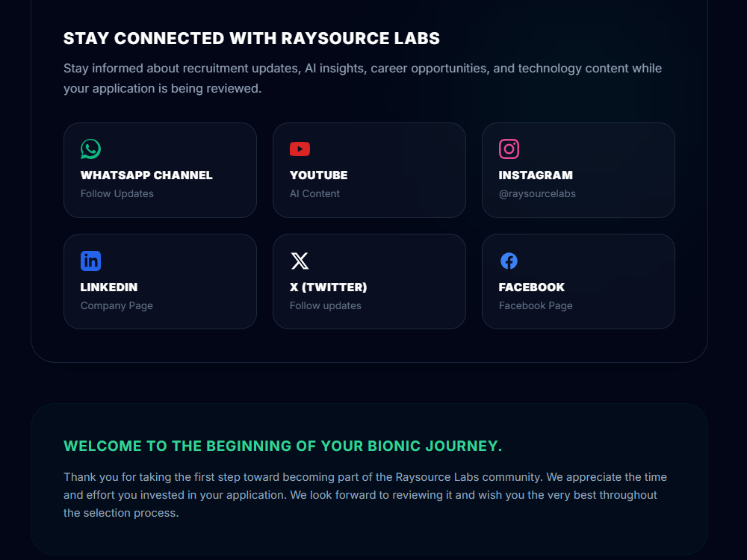The height and width of the screenshot is (560, 747).
Task: Click the green WhatsApp icon
Action: [90, 149]
